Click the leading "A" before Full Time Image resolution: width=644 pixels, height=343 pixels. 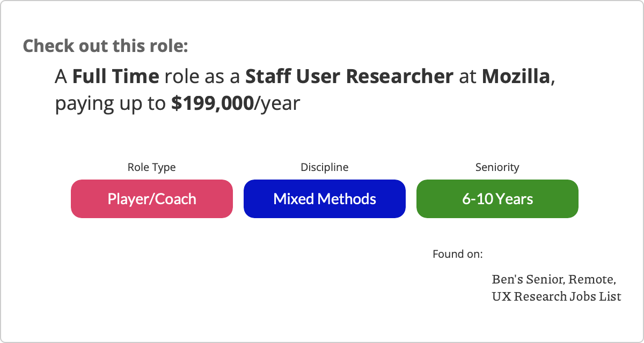tap(61, 77)
